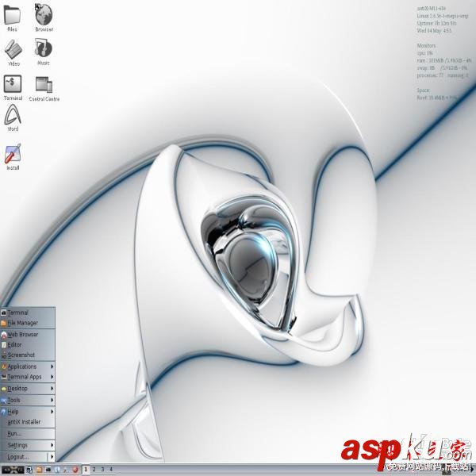Select Terminal in the start menu

(x=28, y=313)
